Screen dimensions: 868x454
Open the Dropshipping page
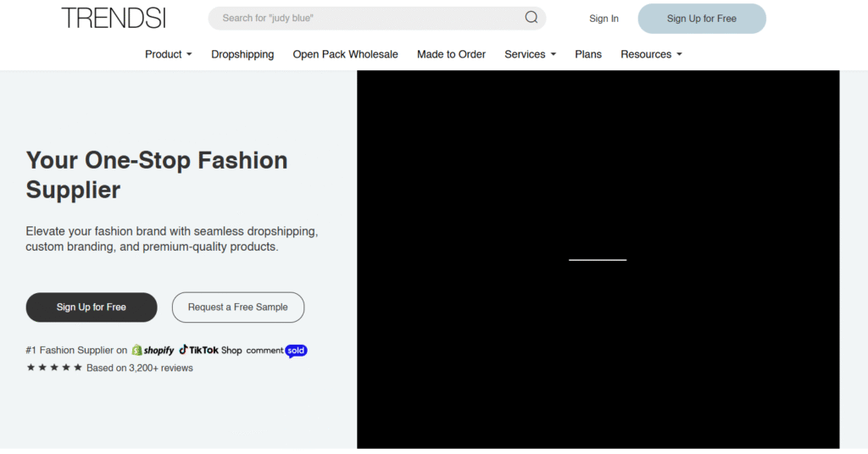coord(242,54)
